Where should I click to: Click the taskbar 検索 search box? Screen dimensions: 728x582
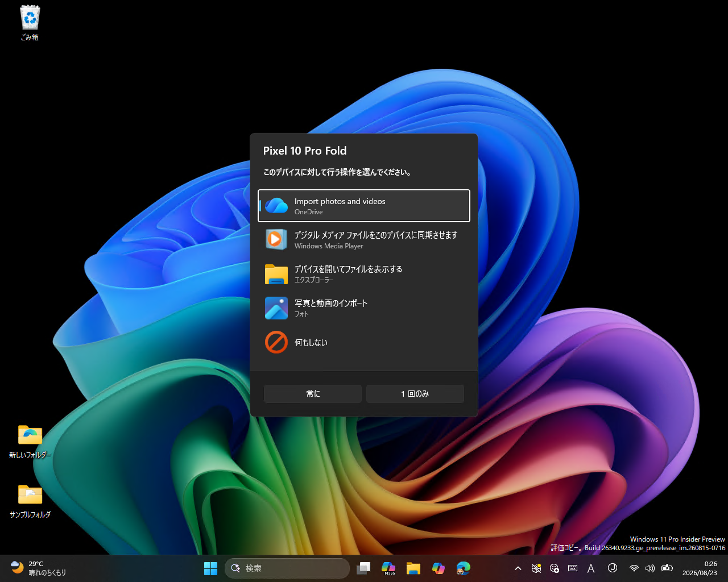click(287, 568)
